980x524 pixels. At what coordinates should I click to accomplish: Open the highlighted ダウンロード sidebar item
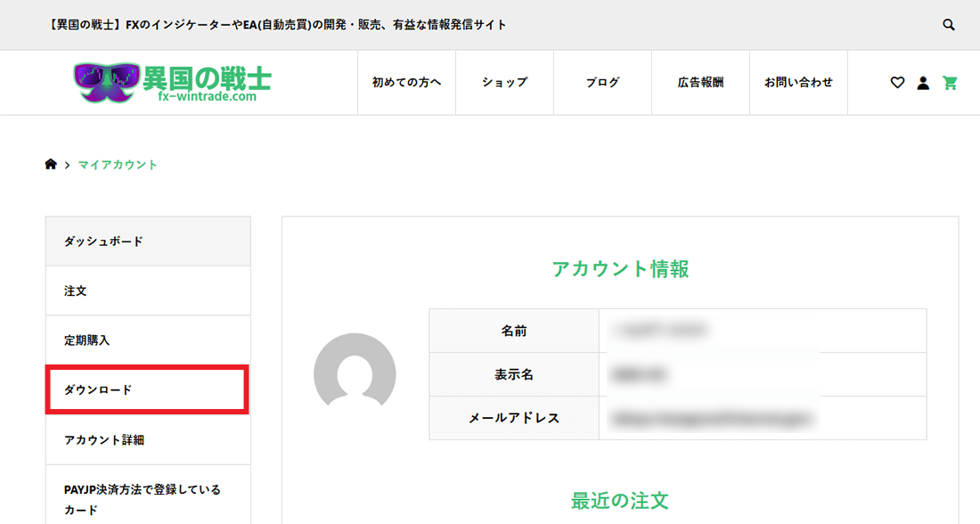[147, 390]
